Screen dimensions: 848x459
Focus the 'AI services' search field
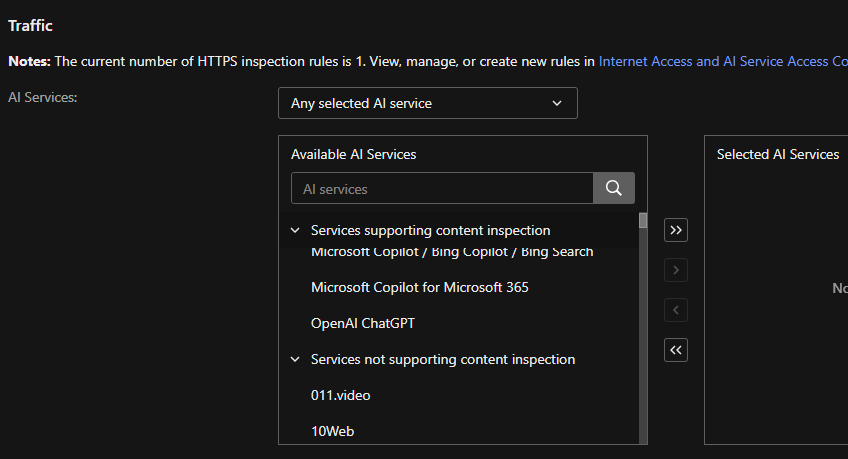point(442,188)
